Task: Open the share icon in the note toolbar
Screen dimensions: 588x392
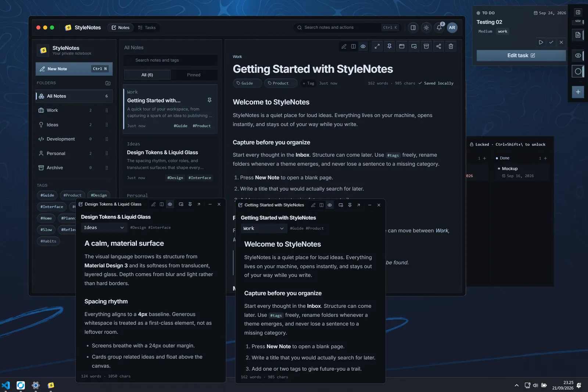Action: (438, 46)
